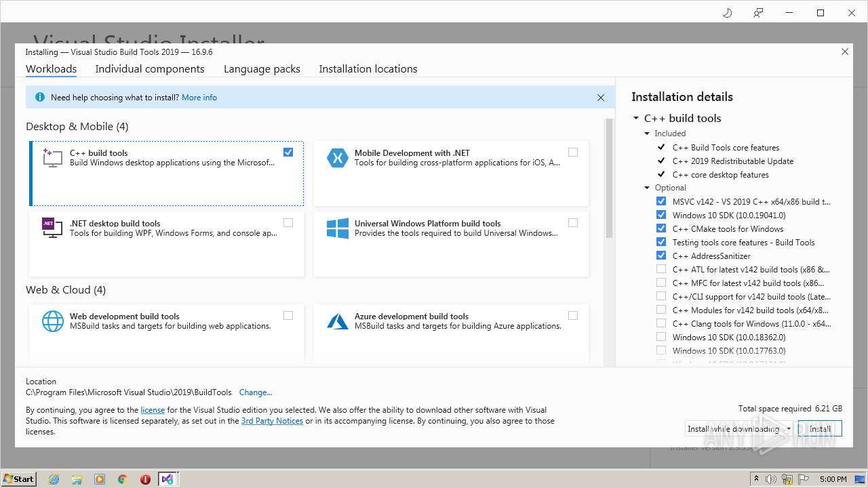Screen dimensions: 868x488
Task: Click the feedback icon in the title bar
Action: [x=758, y=13]
